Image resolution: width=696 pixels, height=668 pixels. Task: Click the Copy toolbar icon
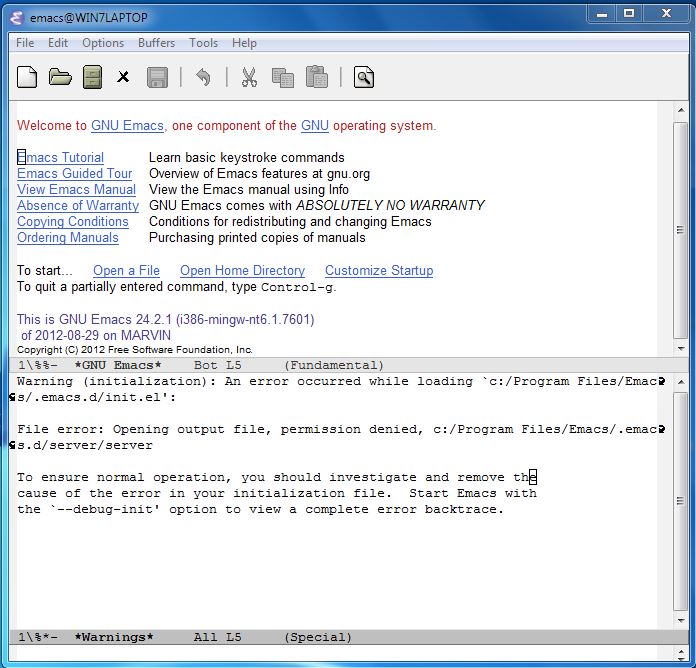(283, 77)
